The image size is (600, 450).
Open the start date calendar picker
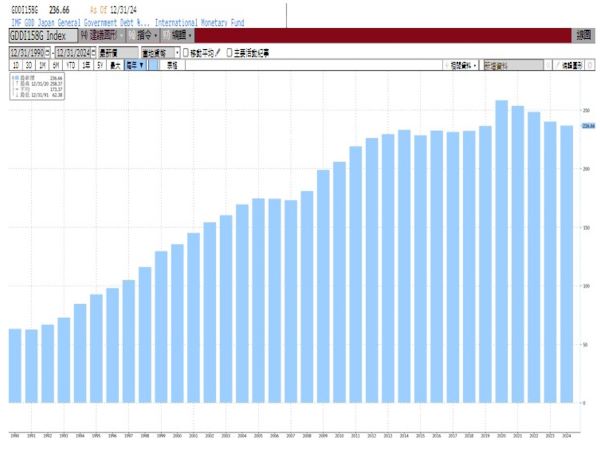(47, 53)
